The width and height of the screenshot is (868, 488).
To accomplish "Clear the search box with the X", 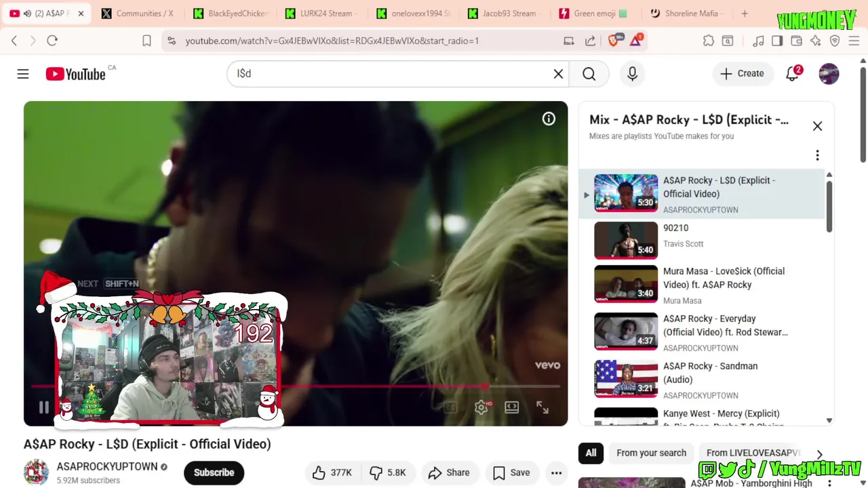I will pos(558,74).
